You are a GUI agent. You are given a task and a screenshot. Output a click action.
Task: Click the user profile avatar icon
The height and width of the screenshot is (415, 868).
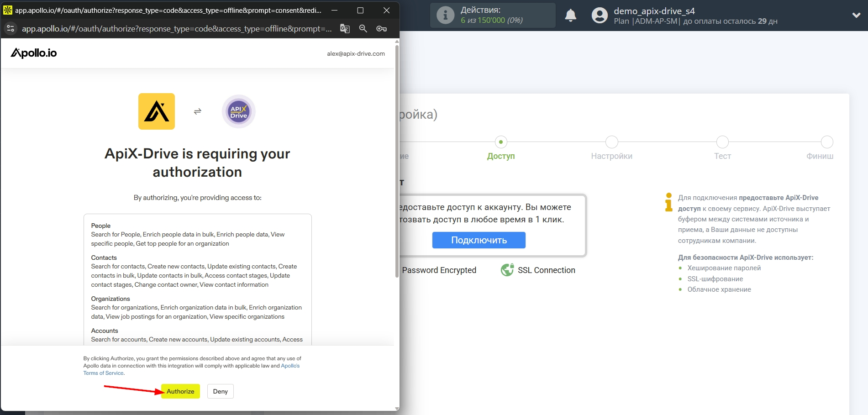(600, 16)
